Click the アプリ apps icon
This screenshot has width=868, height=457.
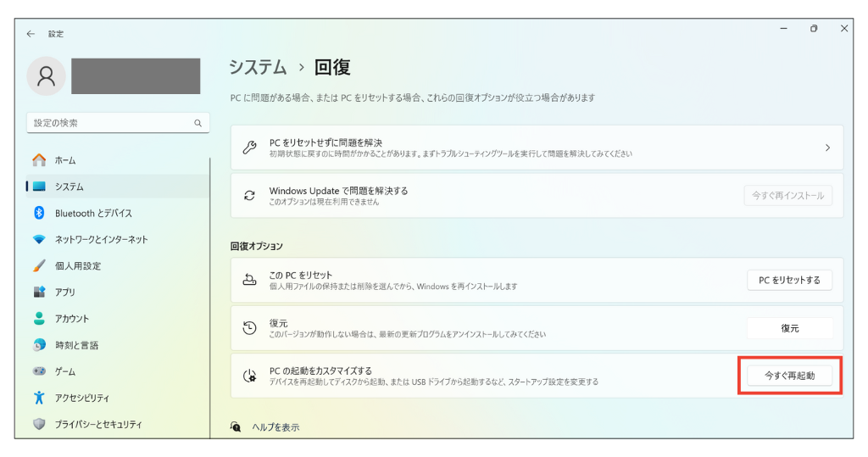tap(39, 292)
